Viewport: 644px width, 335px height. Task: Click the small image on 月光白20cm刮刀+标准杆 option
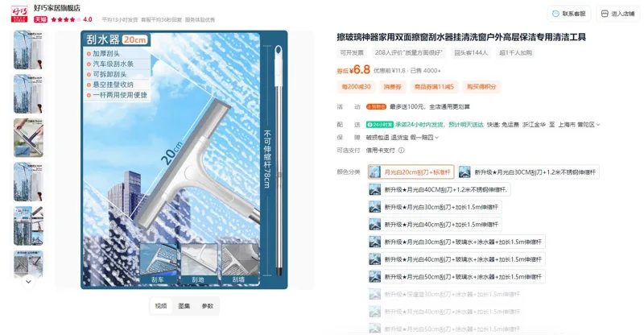pos(374,172)
